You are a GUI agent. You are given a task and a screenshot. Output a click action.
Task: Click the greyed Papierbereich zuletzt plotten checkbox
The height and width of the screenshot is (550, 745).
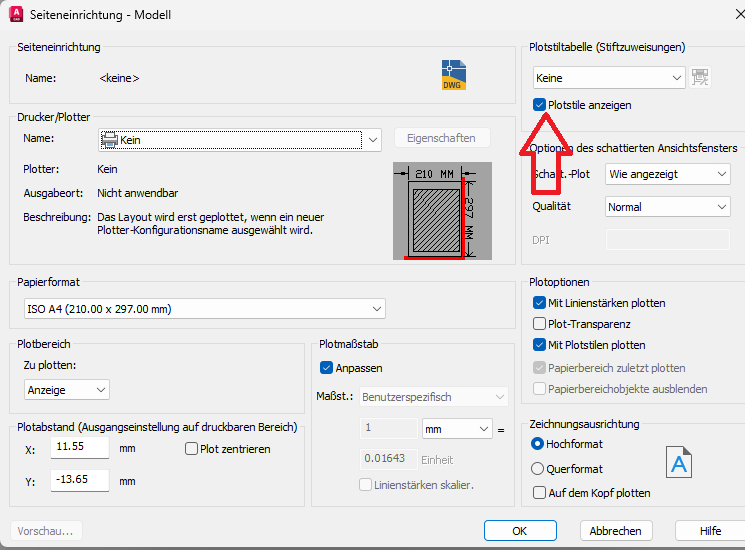click(x=539, y=368)
